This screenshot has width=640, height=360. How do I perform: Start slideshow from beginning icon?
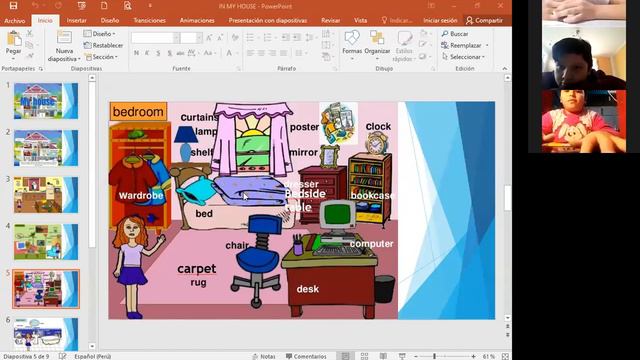click(81, 6)
